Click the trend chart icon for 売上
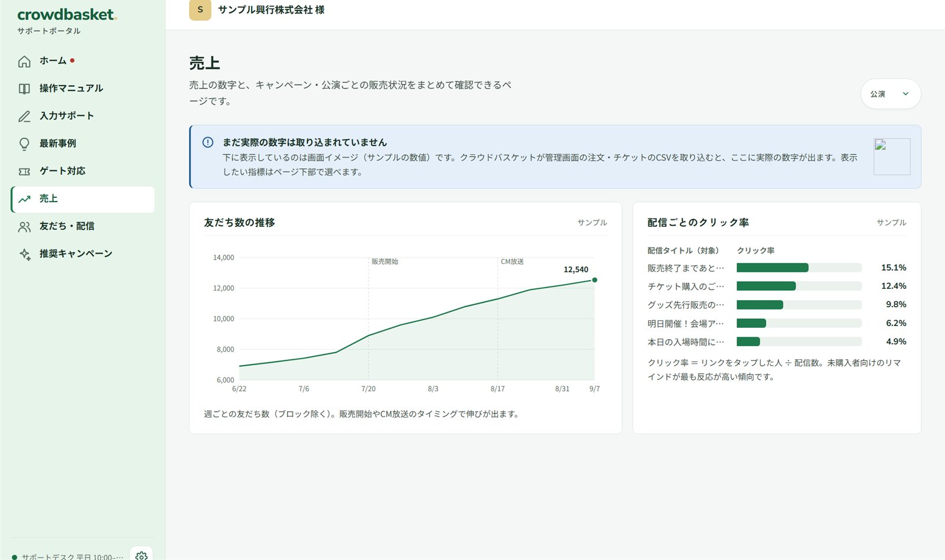This screenshot has width=945, height=560. [24, 199]
